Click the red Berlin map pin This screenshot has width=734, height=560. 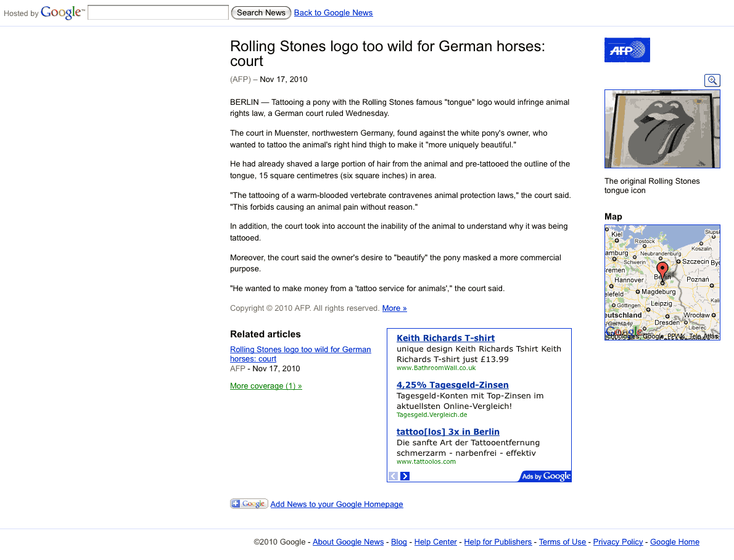[662, 271]
